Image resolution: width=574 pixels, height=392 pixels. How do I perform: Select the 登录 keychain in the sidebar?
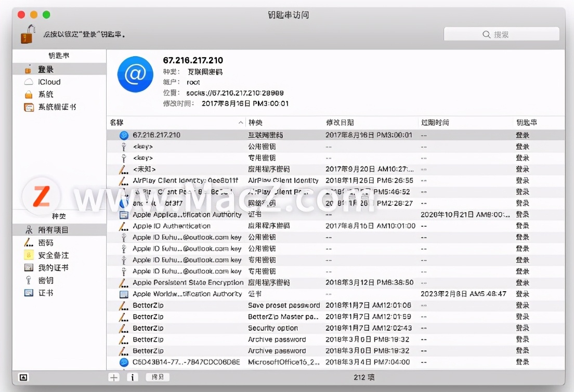46,69
